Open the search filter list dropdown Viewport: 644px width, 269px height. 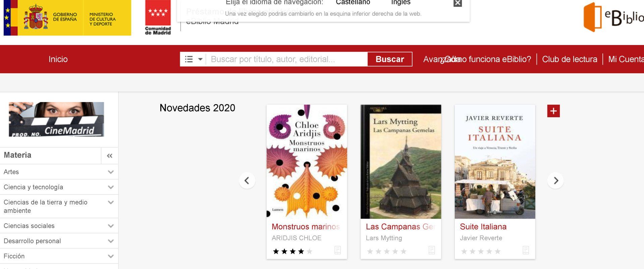(x=194, y=59)
